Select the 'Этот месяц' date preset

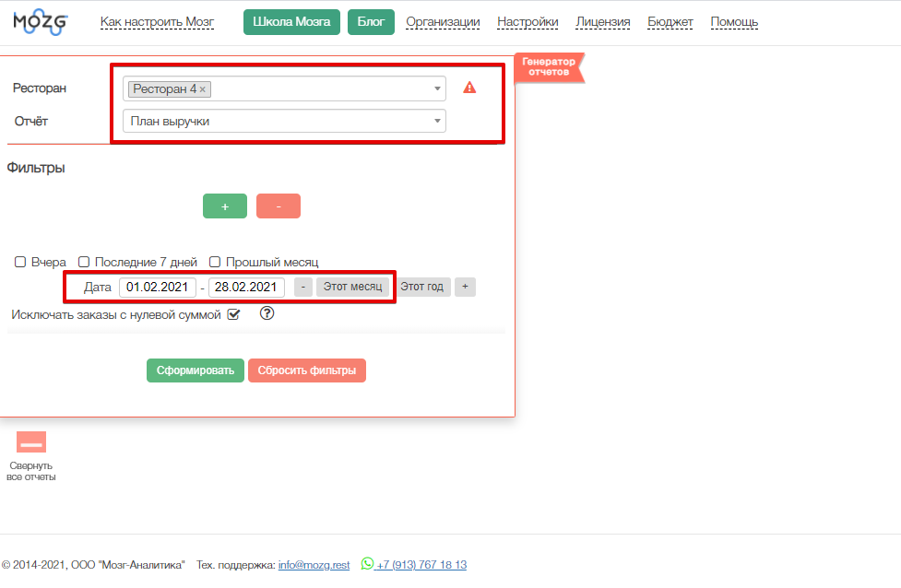click(352, 287)
